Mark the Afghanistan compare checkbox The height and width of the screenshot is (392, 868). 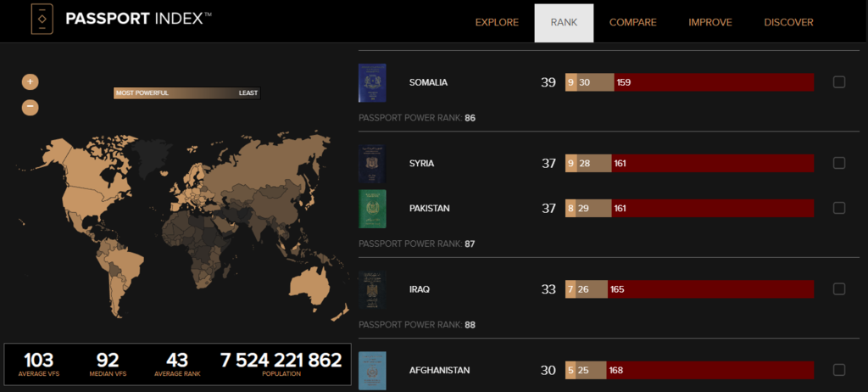tap(839, 370)
